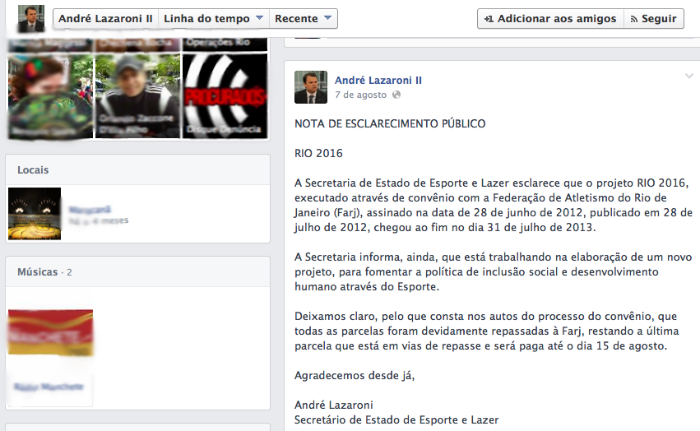The image size is (700, 431).
Task: Open the Músicas section header
Action: (38, 272)
